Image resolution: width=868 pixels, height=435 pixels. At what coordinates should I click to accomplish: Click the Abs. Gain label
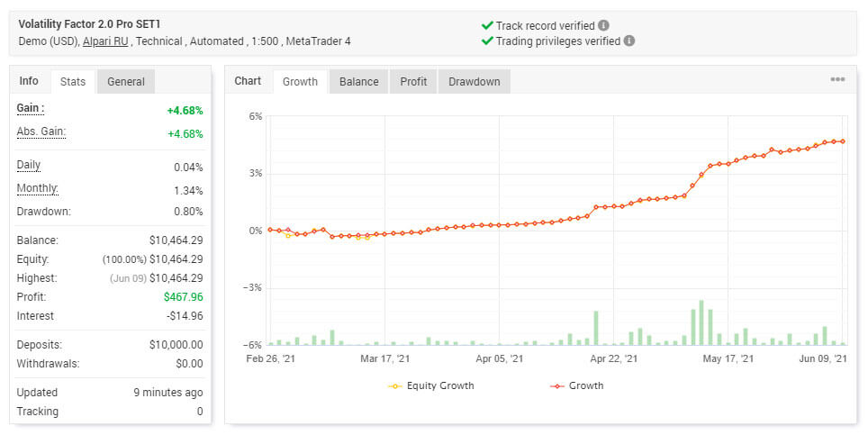click(x=41, y=131)
